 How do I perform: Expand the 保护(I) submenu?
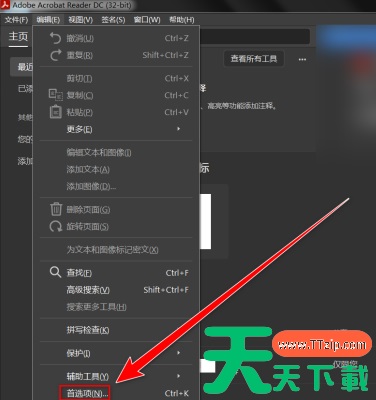tap(116, 353)
